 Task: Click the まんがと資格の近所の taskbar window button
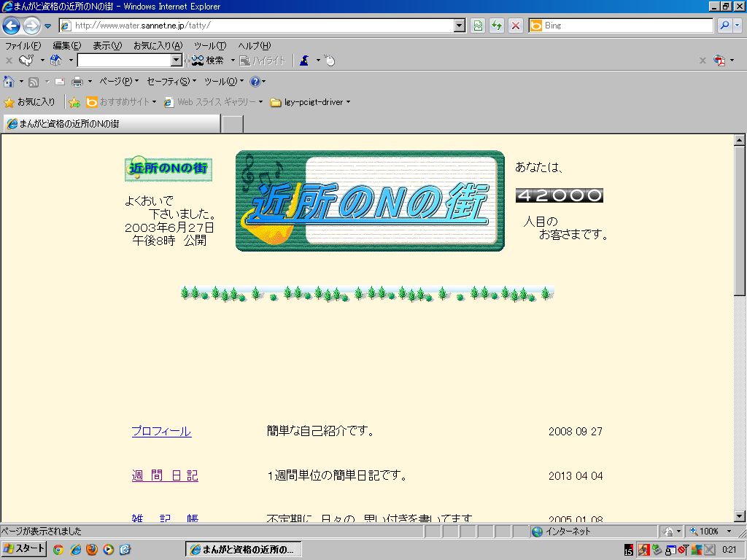(x=244, y=550)
